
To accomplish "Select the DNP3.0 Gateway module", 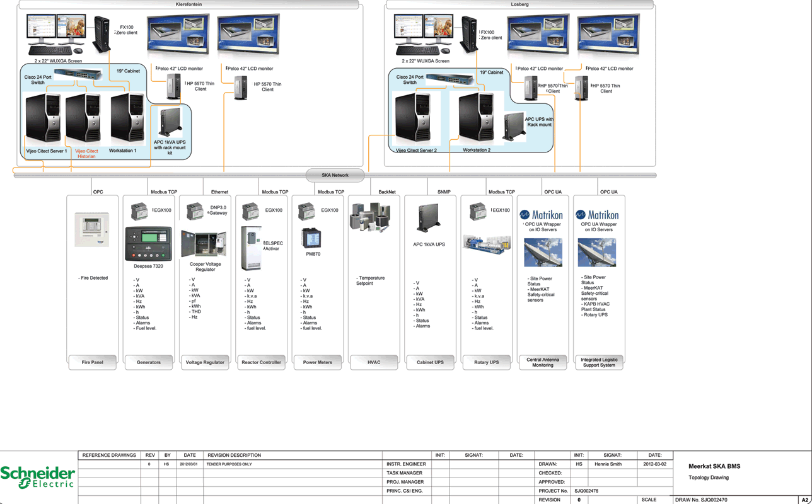I will (195, 212).
